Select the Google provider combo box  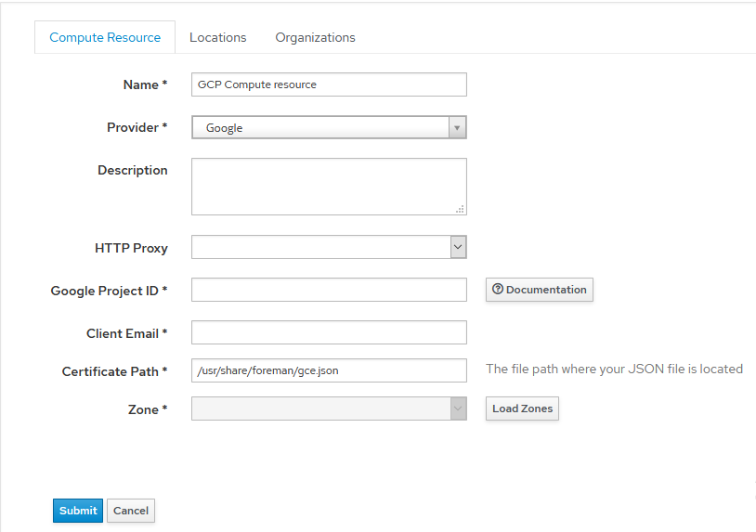pyautogui.click(x=329, y=128)
